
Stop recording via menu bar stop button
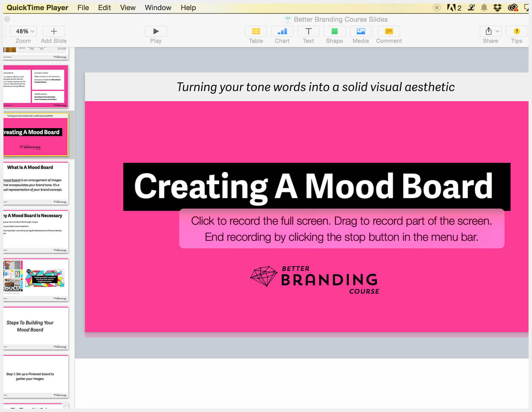coord(437,7)
